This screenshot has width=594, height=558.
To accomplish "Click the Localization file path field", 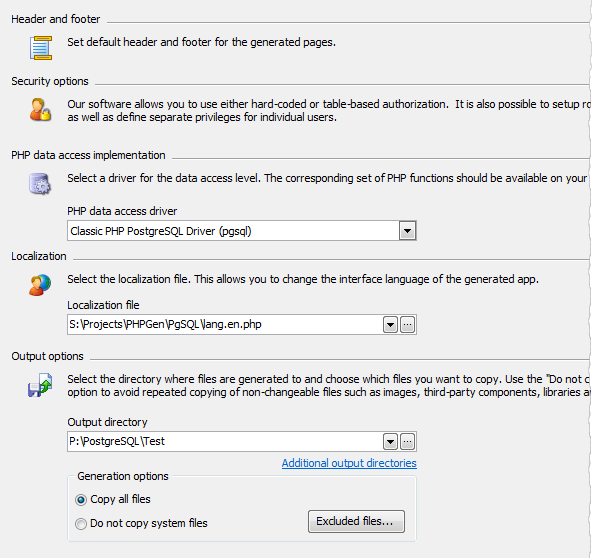I will [225, 324].
